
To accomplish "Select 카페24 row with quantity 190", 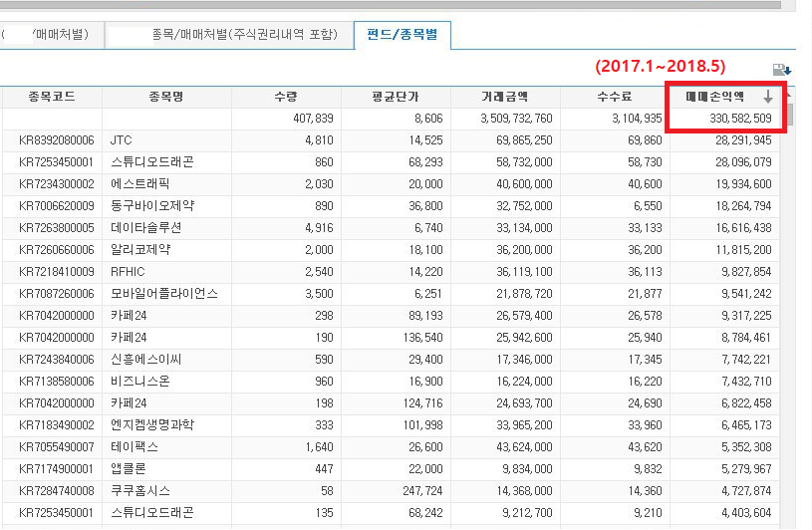I will point(129,338).
